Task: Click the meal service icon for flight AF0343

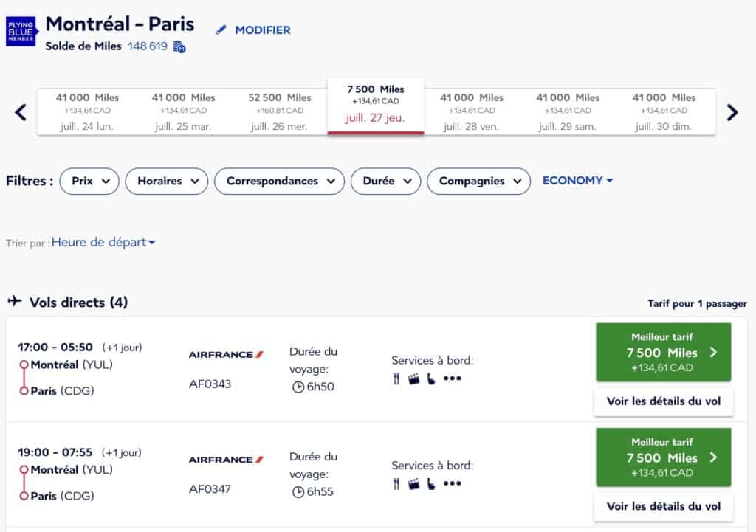Action: tap(396, 379)
